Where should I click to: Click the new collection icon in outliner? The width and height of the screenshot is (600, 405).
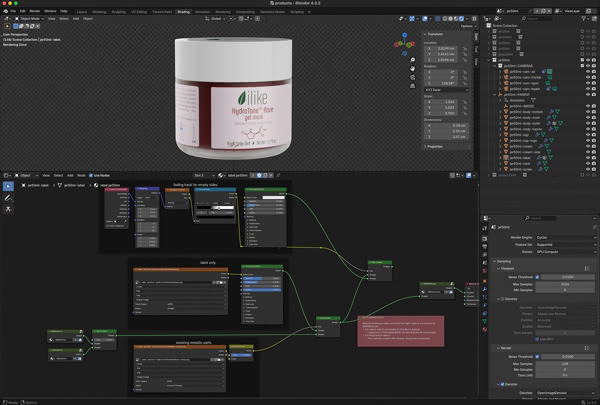point(594,18)
